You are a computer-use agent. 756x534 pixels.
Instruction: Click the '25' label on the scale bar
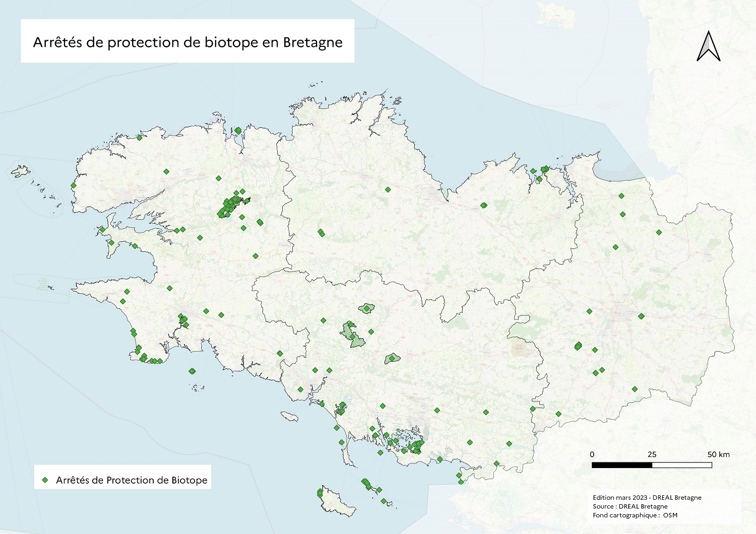[652, 454]
